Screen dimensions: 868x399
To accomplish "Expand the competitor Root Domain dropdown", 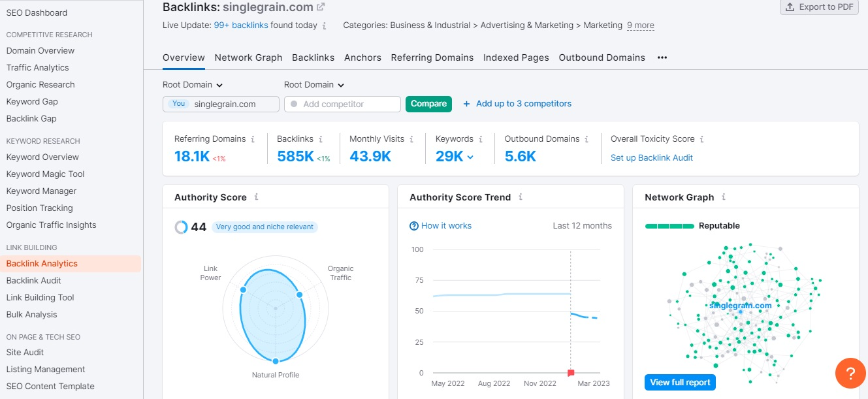I will (314, 85).
